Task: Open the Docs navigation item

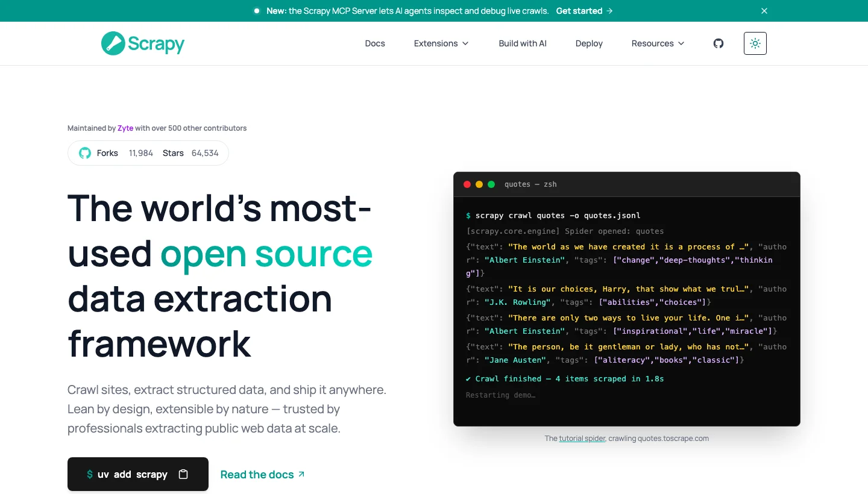Action: coord(375,43)
